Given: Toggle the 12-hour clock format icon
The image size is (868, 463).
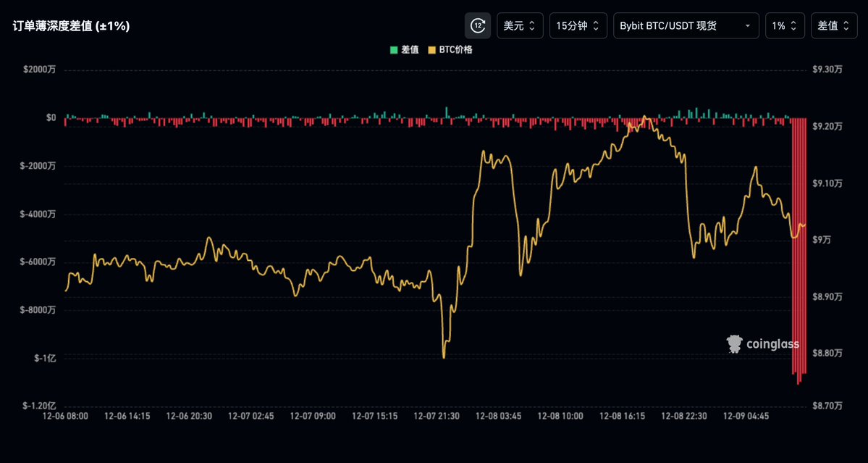Looking at the screenshot, I should [x=477, y=25].
